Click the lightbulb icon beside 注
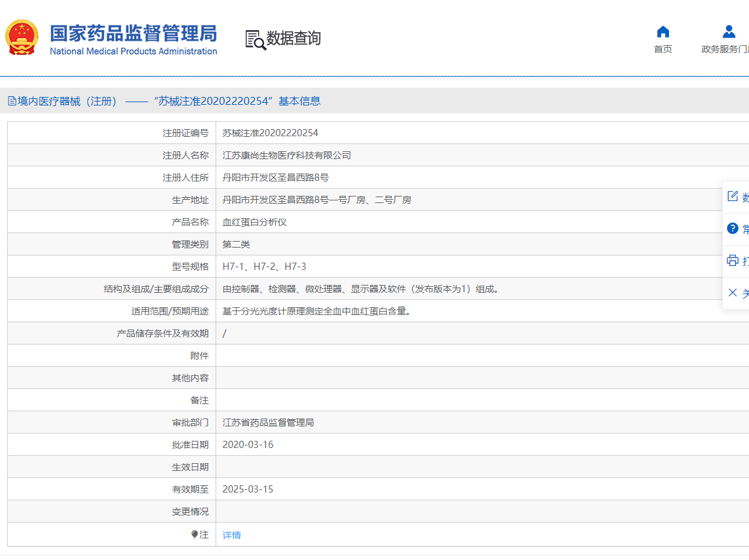This screenshot has height=560, width=749. click(195, 534)
